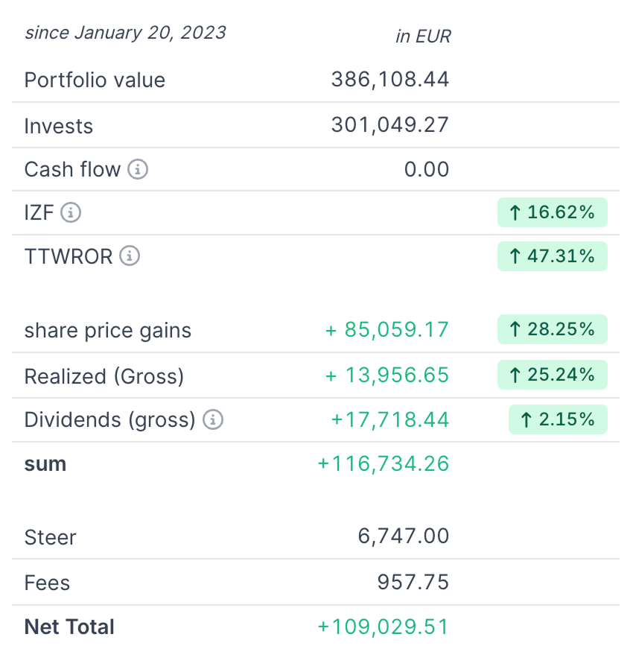Viewport: 633px width, 672px height.
Task: Click the TTWROR info icon
Action: point(130,256)
